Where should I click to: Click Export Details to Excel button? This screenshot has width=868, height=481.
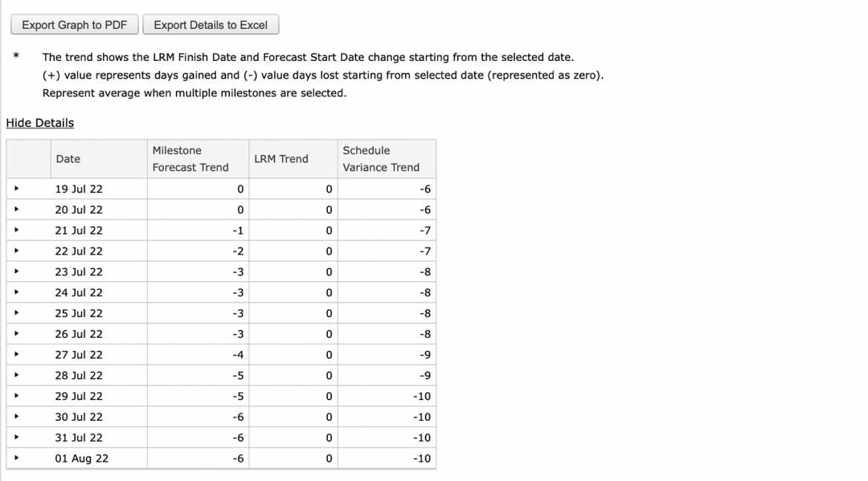pos(211,25)
